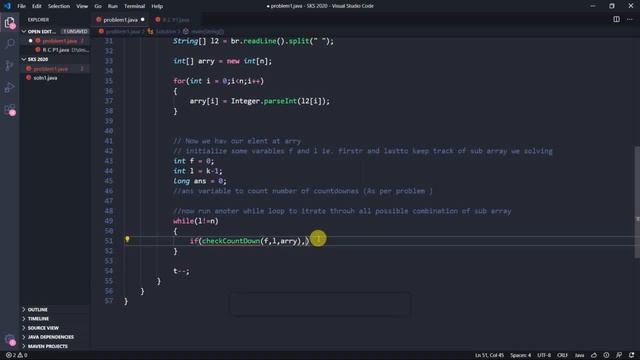Click the Split Editor Right icon
This screenshot has width=640, height=360.
click(x=616, y=19)
